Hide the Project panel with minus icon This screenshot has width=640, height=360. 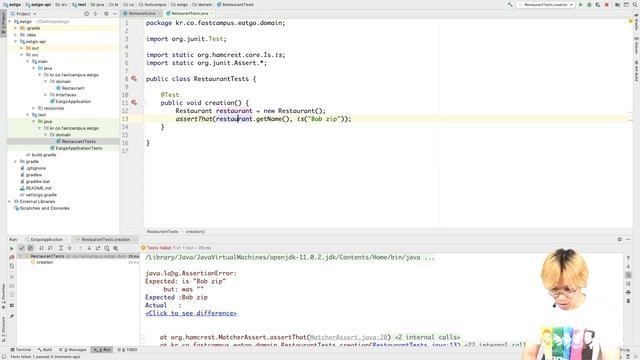[115, 13]
